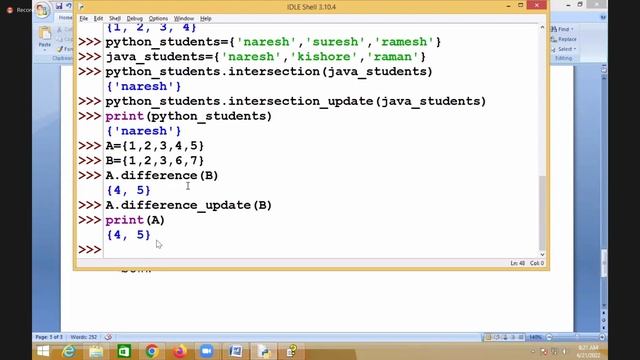This screenshot has height=360, width=640.
Task: Click the java_students assignment line
Action: (266, 57)
